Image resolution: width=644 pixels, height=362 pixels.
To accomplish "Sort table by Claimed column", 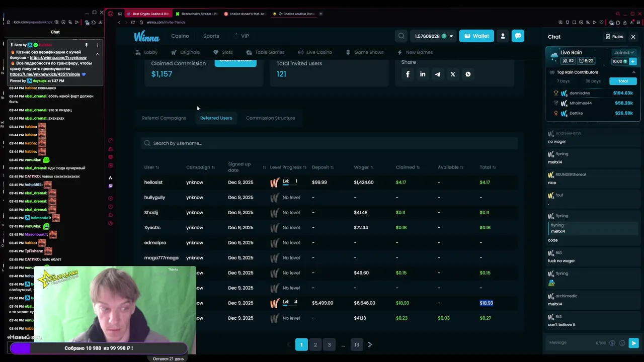I will [408, 167].
